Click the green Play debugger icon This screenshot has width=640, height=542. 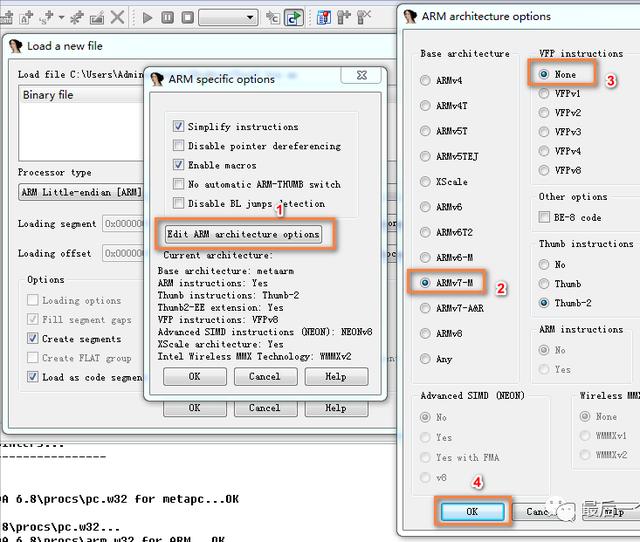(x=148, y=17)
